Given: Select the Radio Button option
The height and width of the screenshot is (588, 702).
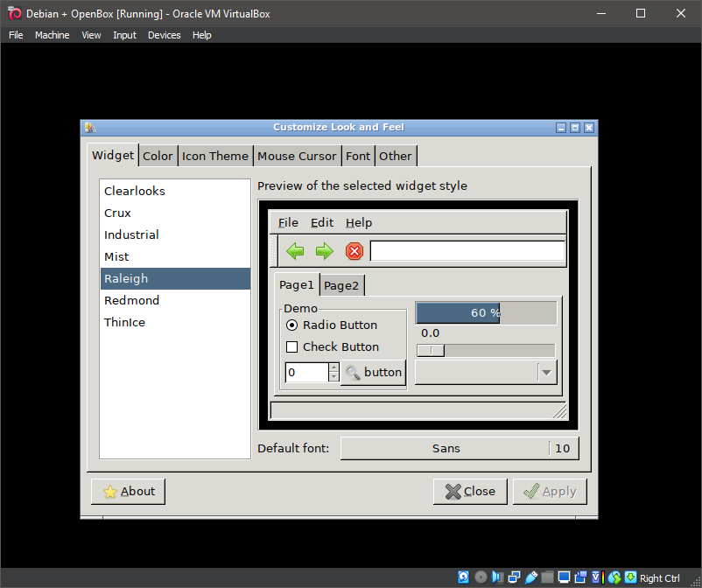Looking at the screenshot, I should coord(291,325).
